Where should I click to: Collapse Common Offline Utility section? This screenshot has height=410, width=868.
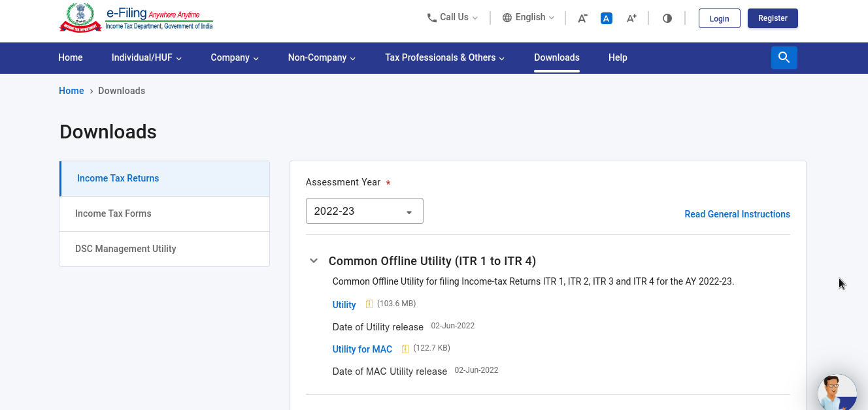pos(314,261)
